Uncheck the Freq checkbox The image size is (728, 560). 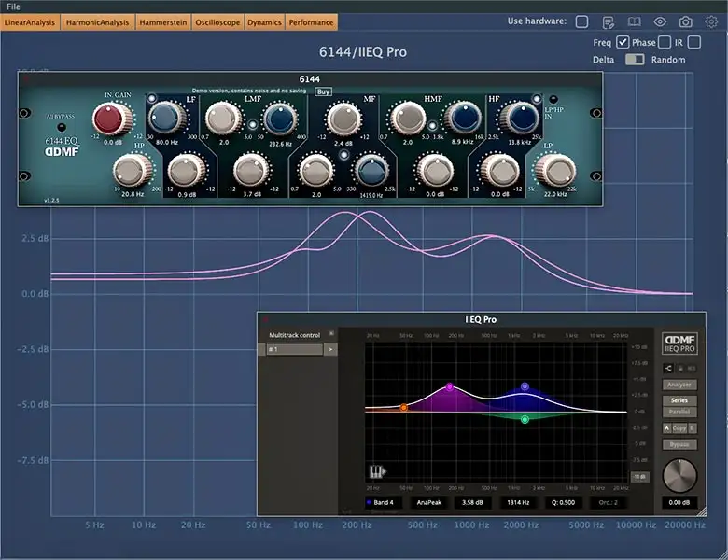click(623, 42)
